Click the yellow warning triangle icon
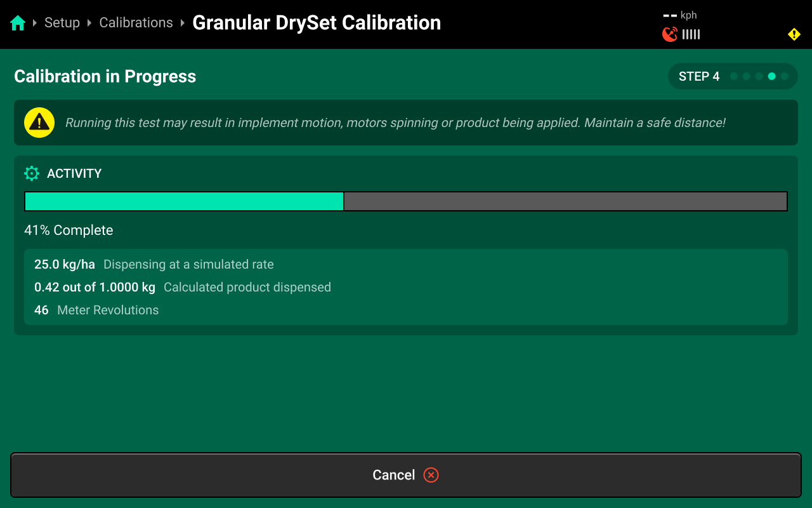 coord(39,123)
